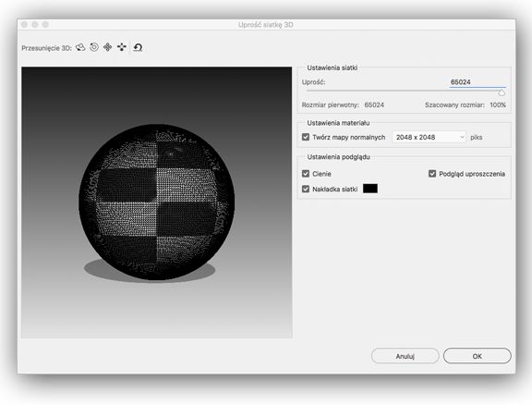Select the 3D roll tool
Viewport: 532px width, 405px height.
pyautogui.click(x=94, y=47)
